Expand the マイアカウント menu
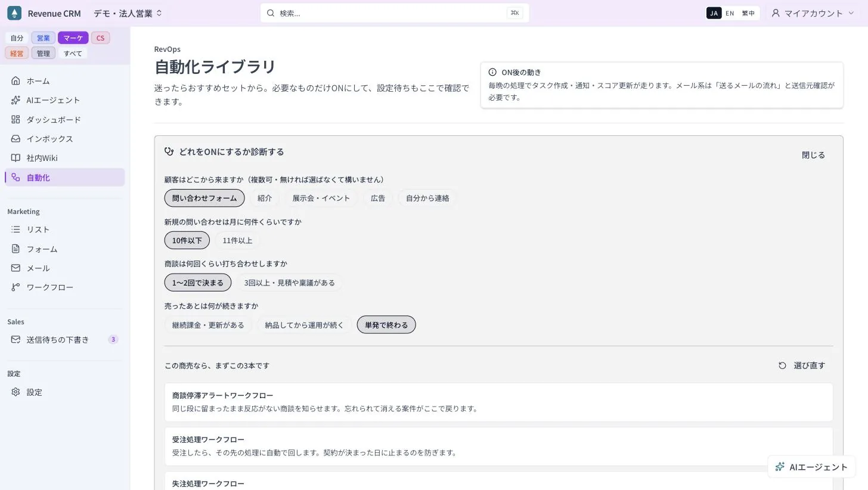868x490 pixels. [x=813, y=13]
